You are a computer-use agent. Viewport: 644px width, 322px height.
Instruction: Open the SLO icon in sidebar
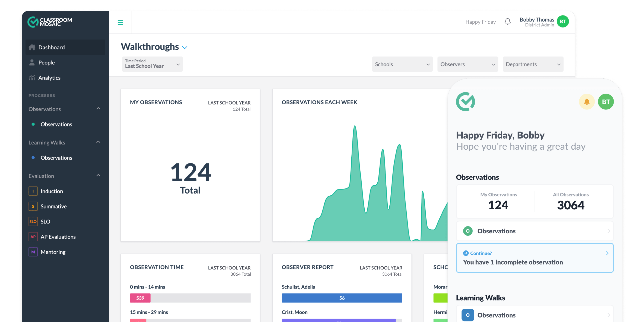point(33,222)
